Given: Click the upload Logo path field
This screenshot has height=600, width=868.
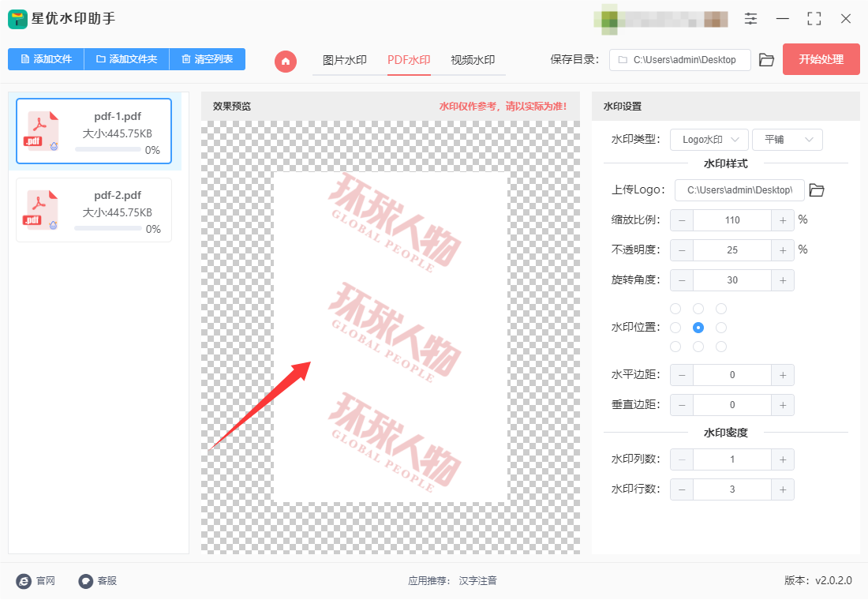Looking at the screenshot, I should [x=739, y=190].
